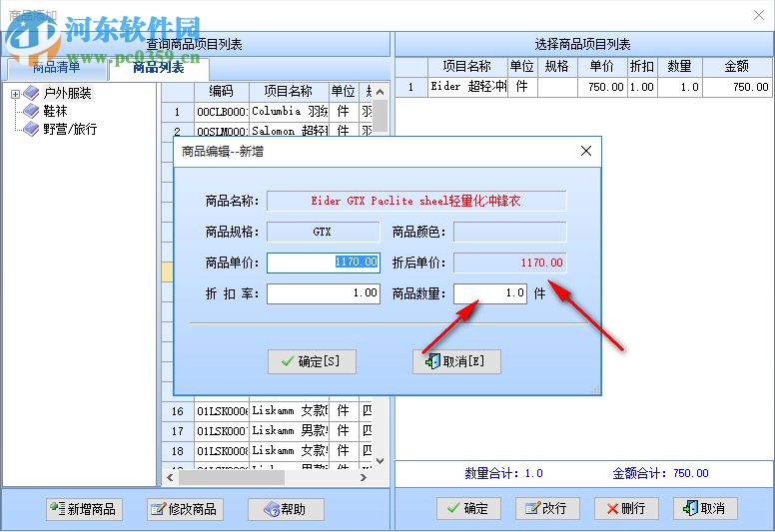This screenshot has width=775, height=532.
Task: Confirm selection with bottom-right 确定 button
Action: point(468,508)
